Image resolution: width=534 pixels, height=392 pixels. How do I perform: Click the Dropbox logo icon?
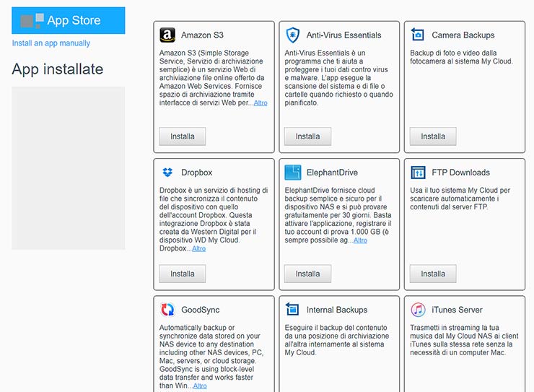[x=167, y=173]
